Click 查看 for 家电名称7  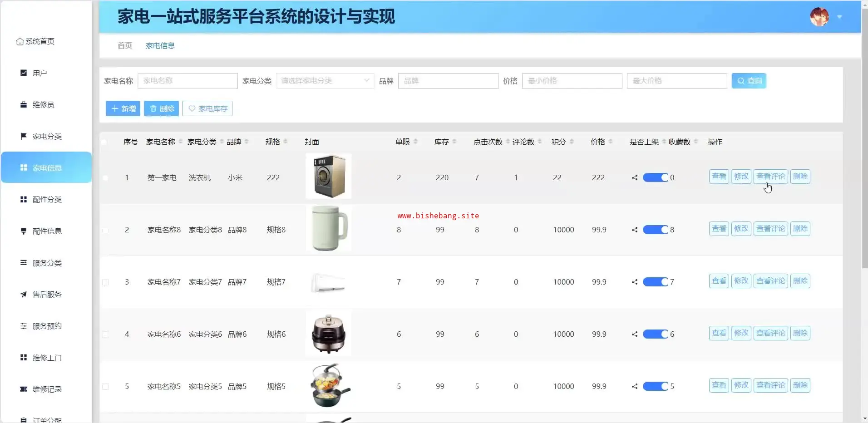[x=719, y=281]
